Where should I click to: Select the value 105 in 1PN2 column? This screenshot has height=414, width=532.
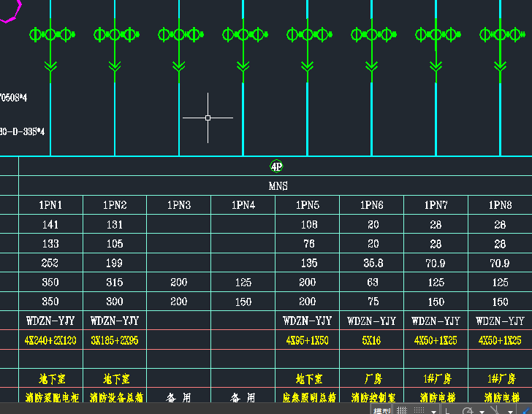[115, 243]
